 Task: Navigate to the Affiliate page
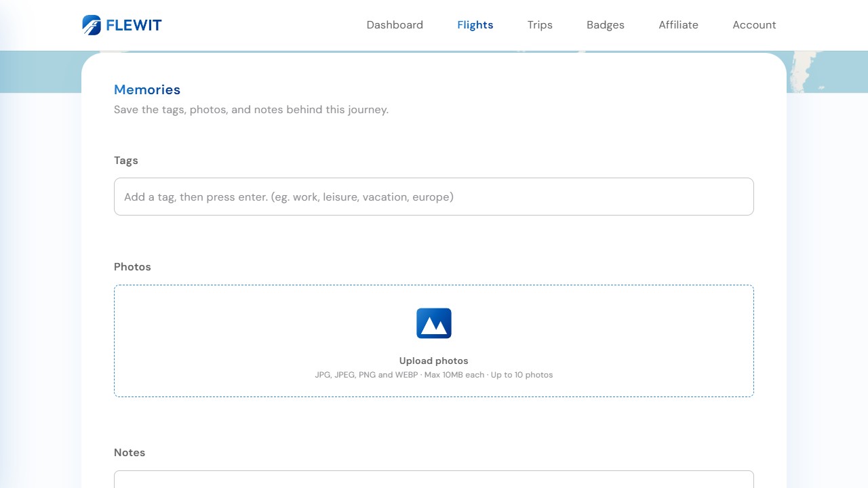pyautogui.click(x=678, y=25)
